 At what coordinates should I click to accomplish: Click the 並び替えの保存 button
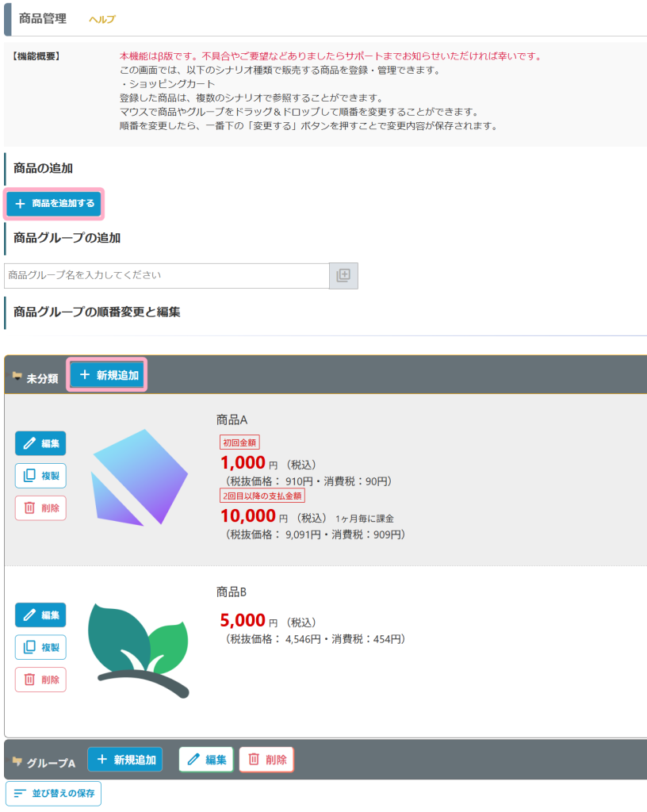tap(54, 793)
